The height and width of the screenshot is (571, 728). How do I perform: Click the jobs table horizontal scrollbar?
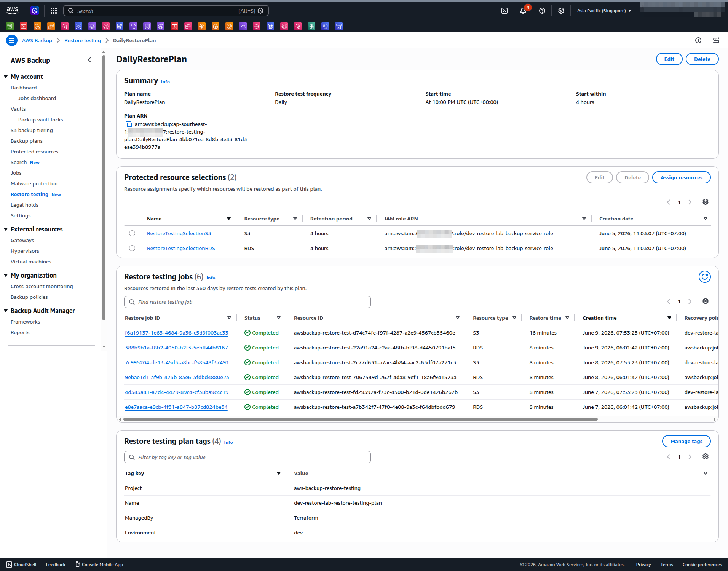pos(361,419)
